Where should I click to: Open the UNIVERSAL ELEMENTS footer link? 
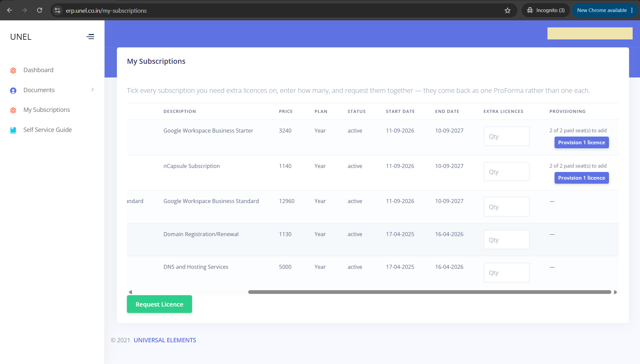pyautogui.click(x=165, y=340)
